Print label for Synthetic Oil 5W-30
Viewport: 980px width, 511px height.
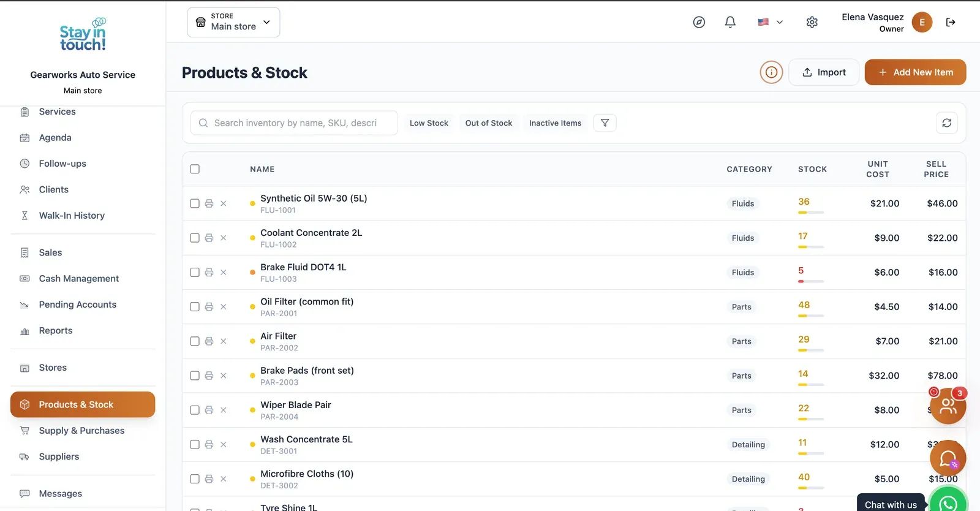point(209,203)
